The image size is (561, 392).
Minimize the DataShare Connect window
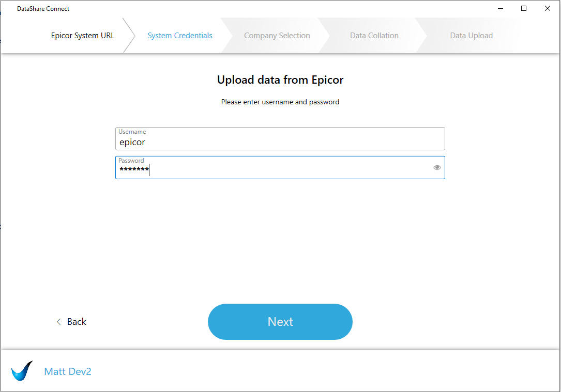501,8
